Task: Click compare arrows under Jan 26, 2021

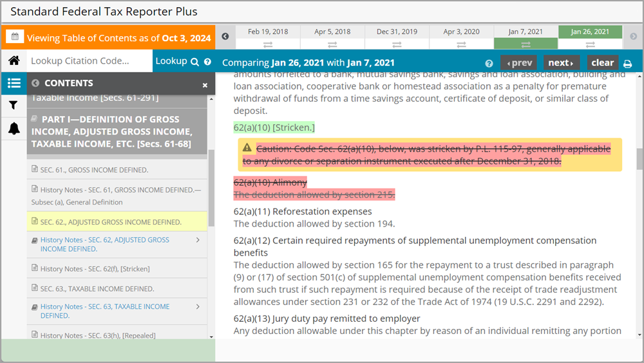Action: pos(590,44)
